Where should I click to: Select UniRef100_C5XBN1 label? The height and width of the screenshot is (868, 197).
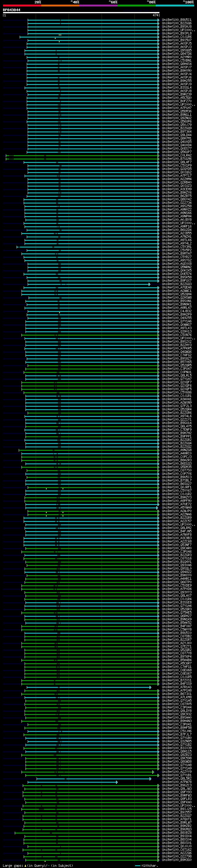click(176, 60)
